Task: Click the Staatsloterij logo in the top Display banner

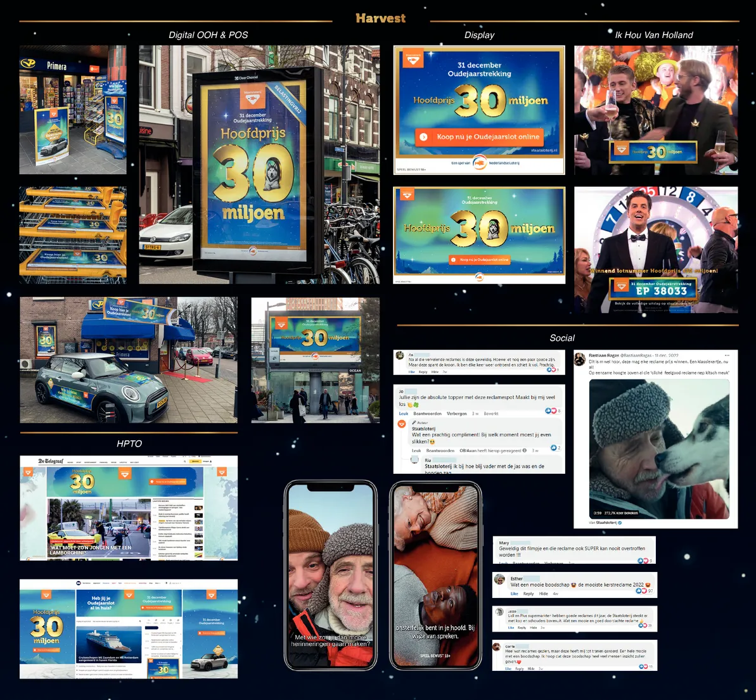Action: point(413,59)
